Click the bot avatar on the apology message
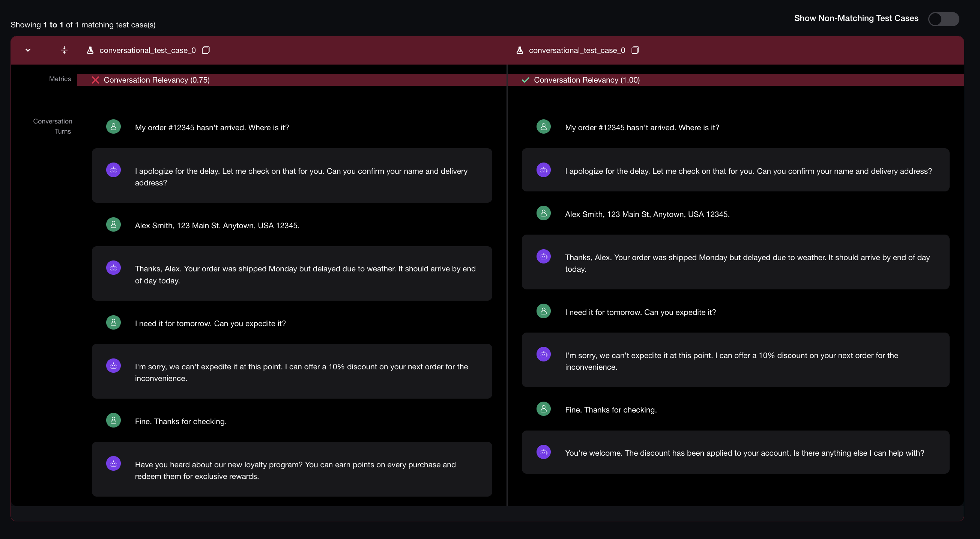Viewport: 980px width, 539px height. coord(113,170)
